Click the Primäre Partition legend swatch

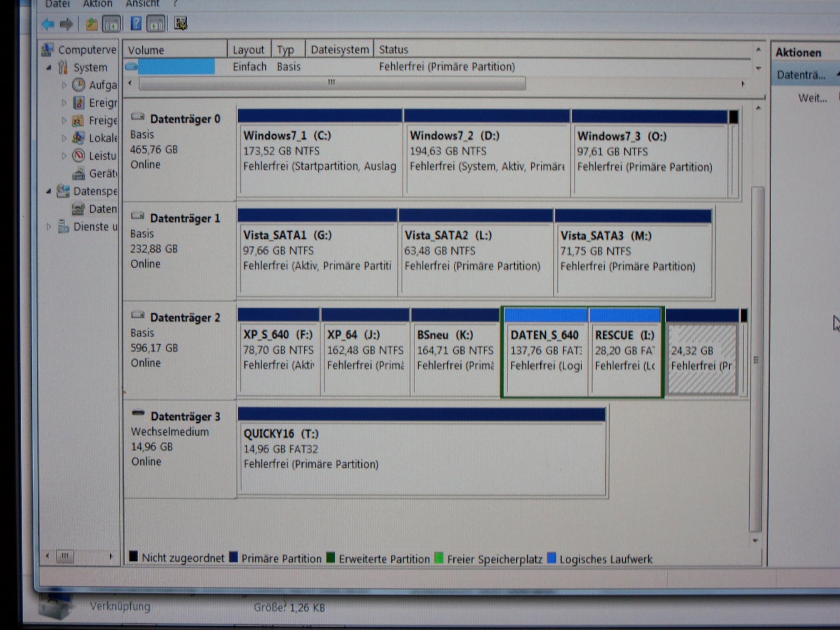pos(234,557)
